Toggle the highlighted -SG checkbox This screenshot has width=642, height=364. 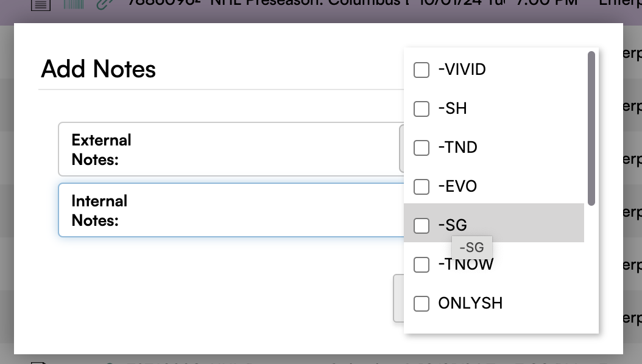tap(422, 225)
